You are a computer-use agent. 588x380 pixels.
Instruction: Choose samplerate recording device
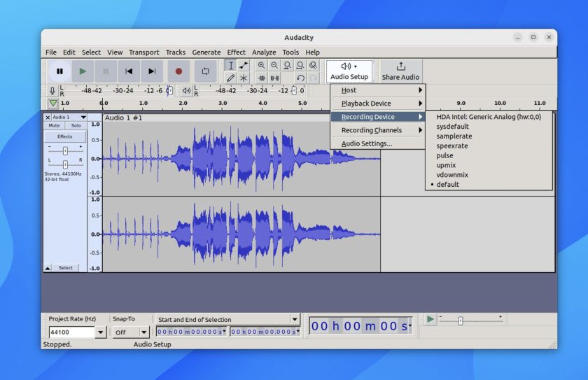(489, 136)
